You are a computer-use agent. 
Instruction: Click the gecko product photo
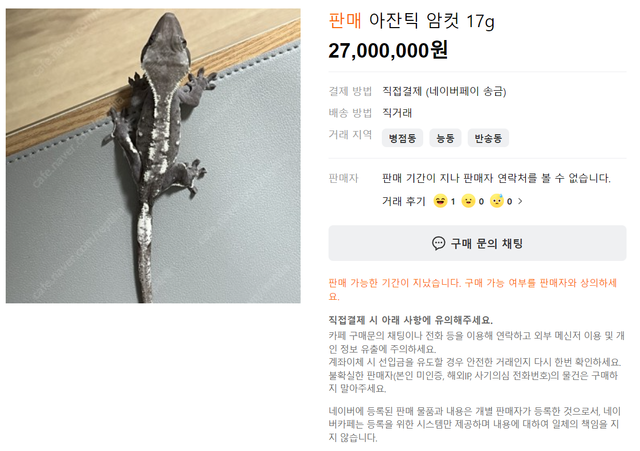[x=153, y=156]
